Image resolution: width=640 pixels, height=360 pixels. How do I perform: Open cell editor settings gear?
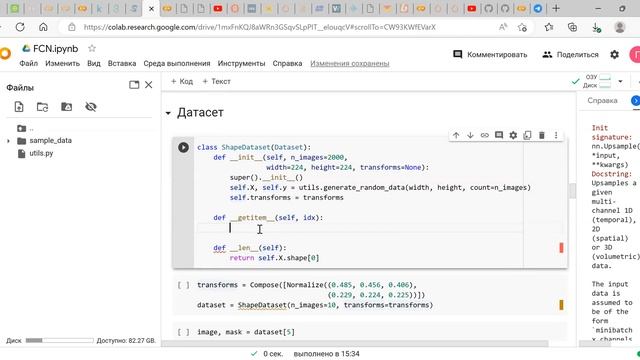pos(513,135)
